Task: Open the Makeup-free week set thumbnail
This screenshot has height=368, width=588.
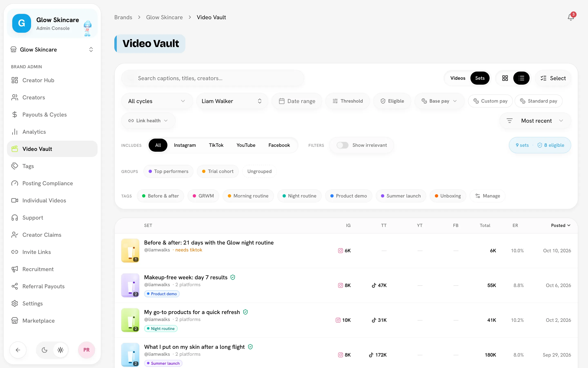Action: [x=130, y=285]
